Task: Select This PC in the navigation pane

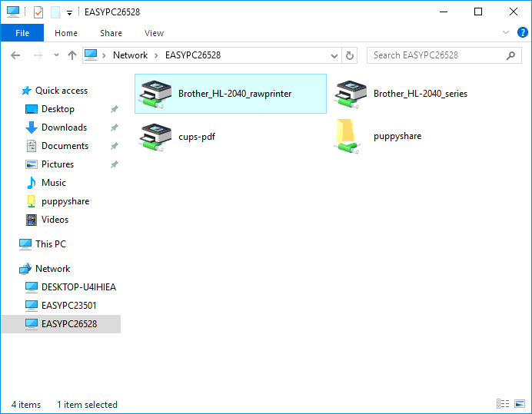Action: [51, 244]
